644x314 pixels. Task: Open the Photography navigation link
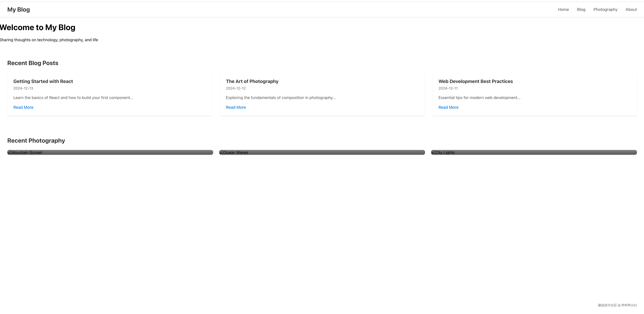[x=605, y=9]
